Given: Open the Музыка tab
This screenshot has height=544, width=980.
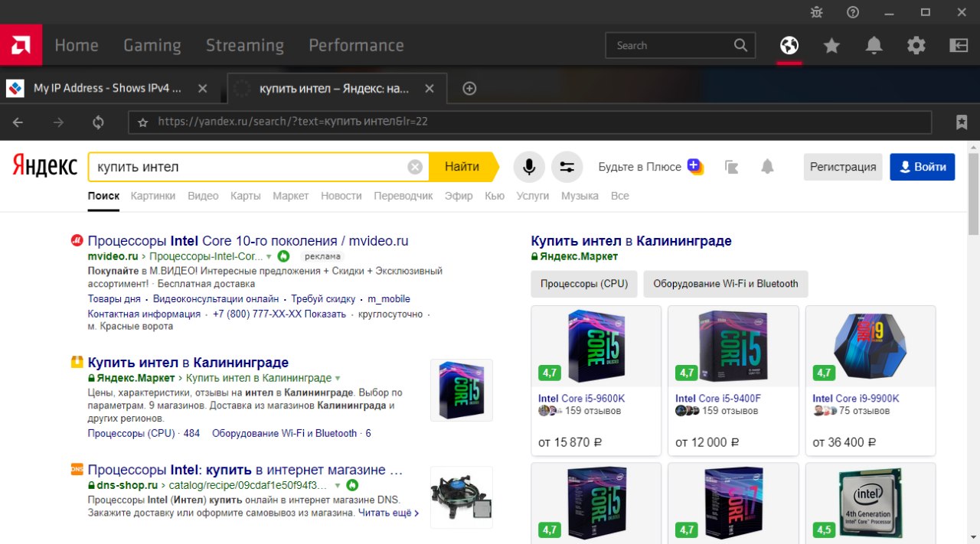Looking at the screenshot, I should (x=580, y=196).
